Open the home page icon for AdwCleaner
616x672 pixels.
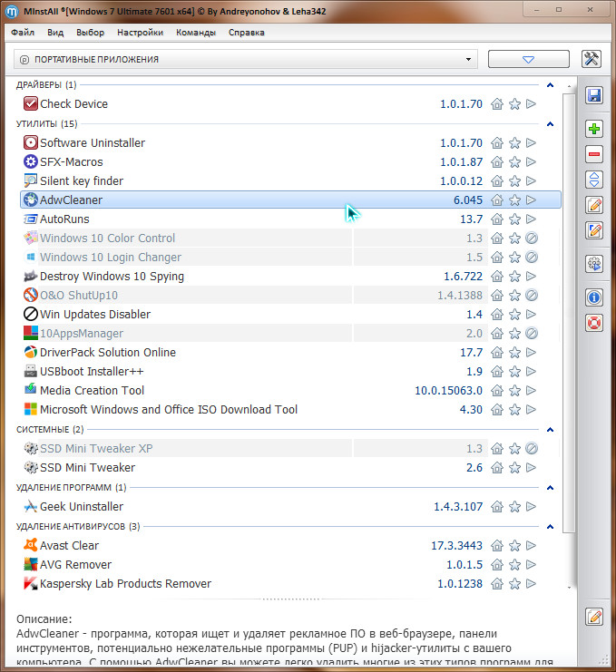pos(497,200)
